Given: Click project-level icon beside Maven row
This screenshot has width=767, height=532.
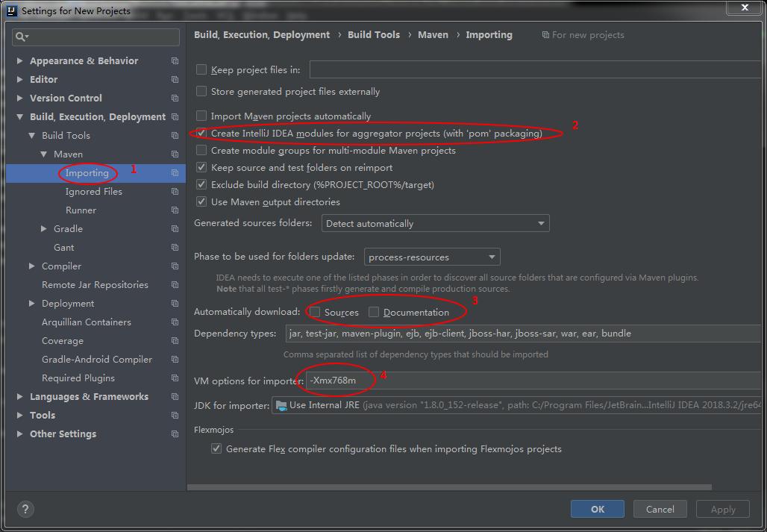Looking at the screenshot, I should pos(175,154).
